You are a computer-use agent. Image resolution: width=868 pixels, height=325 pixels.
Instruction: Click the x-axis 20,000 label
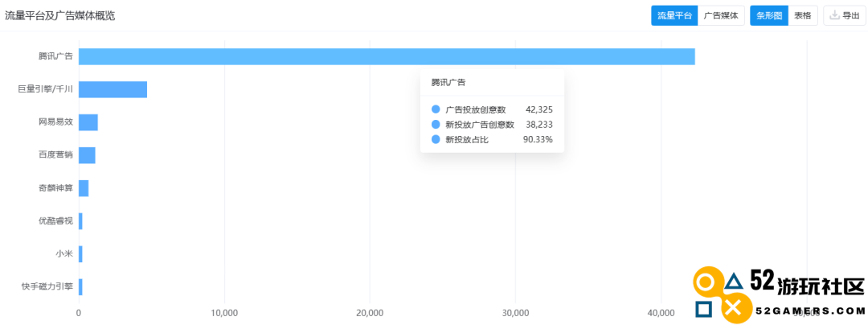click(370, 314)
